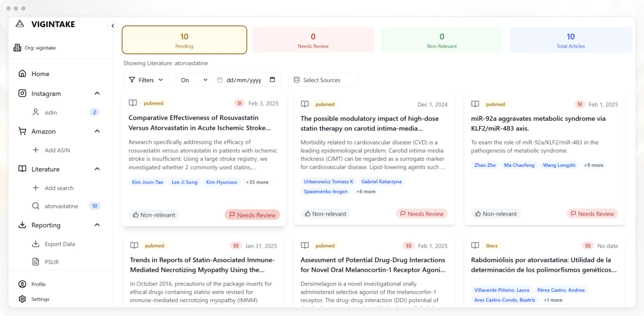The width and height of the screenshot is (644, 316).
Task: Click the PSUR document icon
Action: (35, 262)
